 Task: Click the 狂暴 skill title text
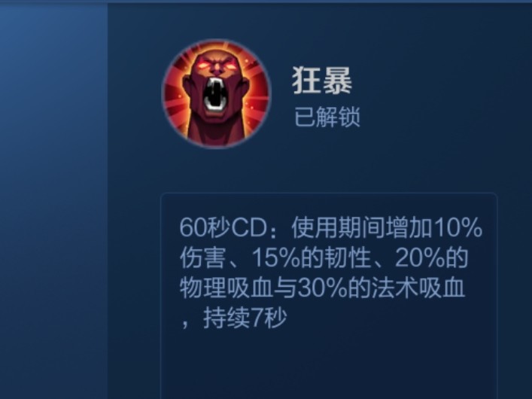(x=322, y=80)
